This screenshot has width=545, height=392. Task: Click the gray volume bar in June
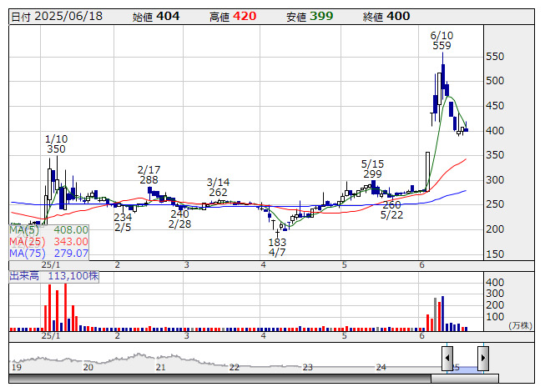tap(435, 314)
